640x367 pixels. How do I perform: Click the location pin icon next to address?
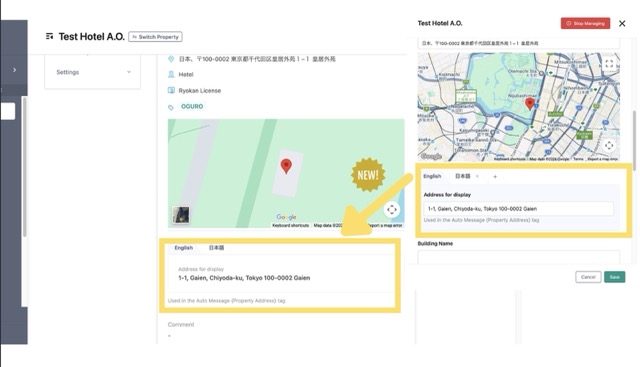(x=171, y=59)
